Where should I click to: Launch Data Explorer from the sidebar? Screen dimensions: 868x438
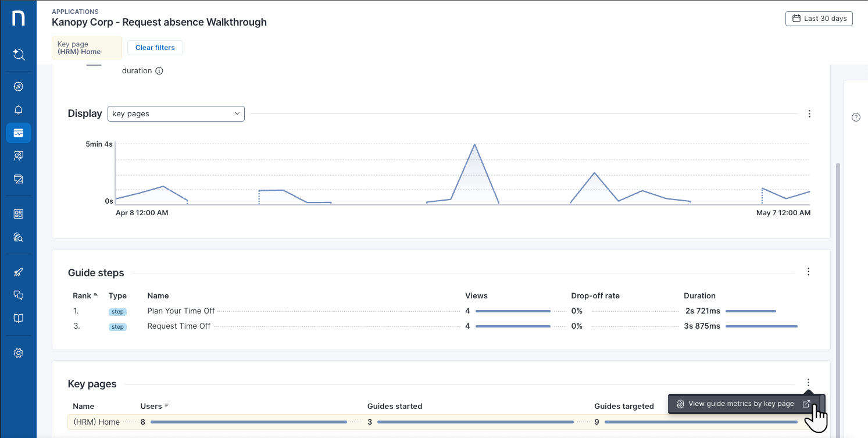coord(19,237)
